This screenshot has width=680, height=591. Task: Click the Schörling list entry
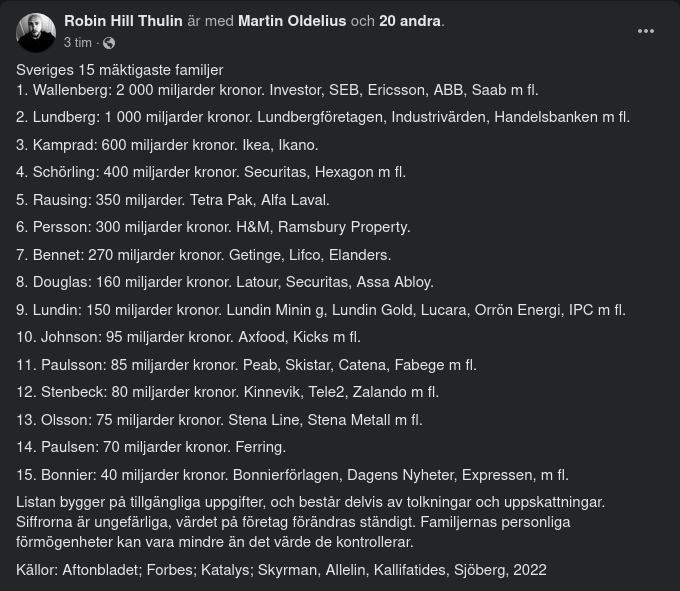(x=211, y=172)
